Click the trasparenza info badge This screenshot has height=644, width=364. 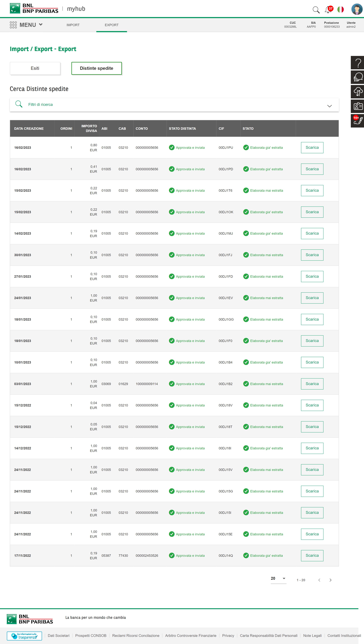[x=24, y=636]
